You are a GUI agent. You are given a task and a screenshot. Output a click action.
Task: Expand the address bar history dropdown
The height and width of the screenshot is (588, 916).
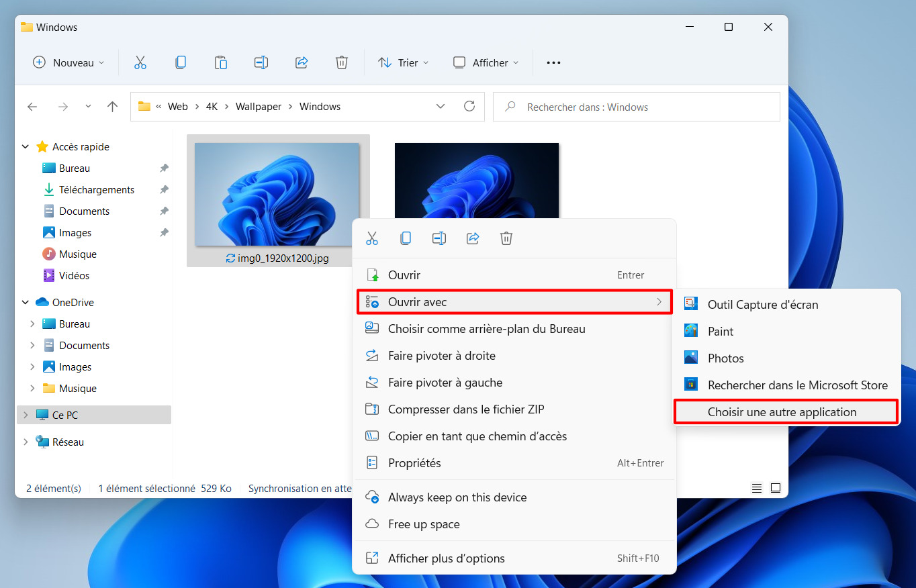(x=441, y=106)
